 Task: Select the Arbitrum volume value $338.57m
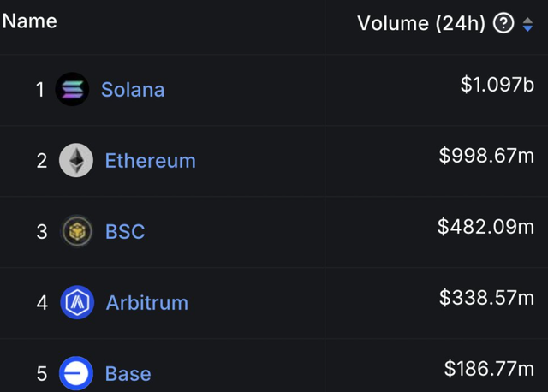point(486,298)
